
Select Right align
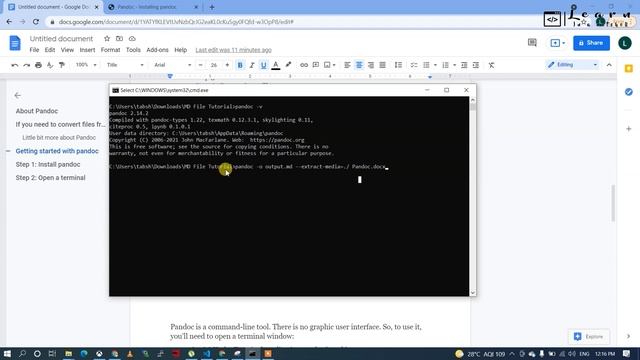(371, 65)
